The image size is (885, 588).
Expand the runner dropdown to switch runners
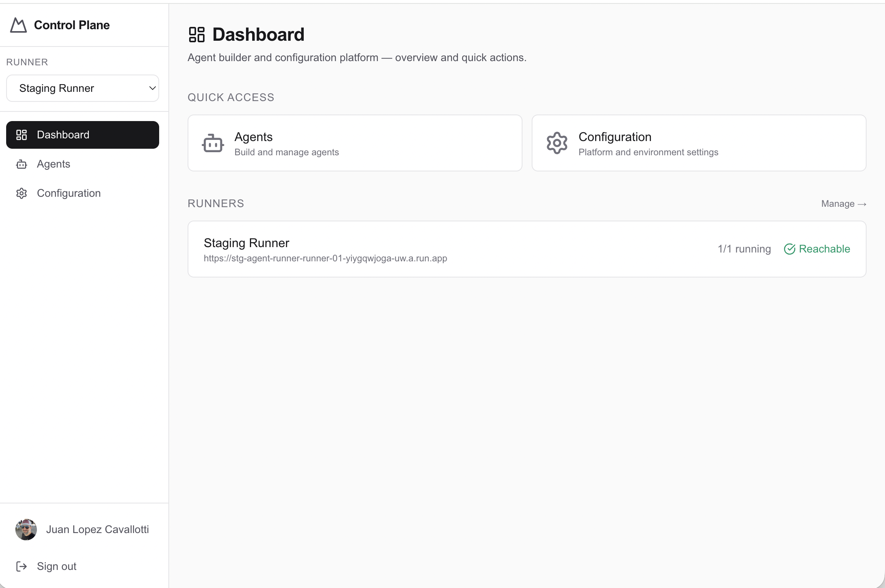[82, 88]
